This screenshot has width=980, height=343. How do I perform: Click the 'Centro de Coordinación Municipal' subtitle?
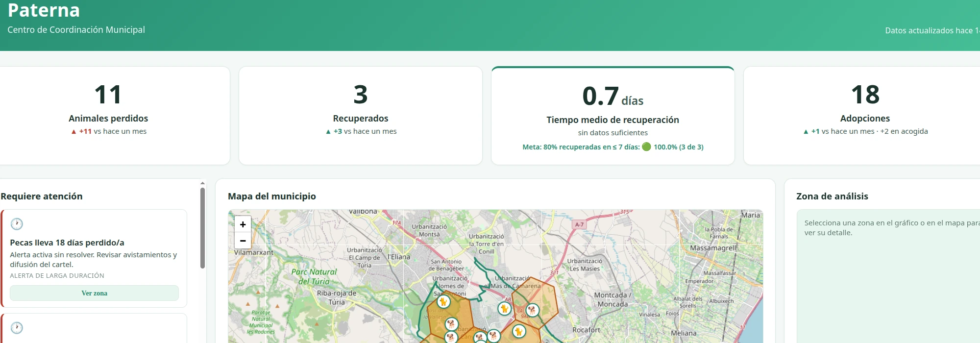coord(76,30)
